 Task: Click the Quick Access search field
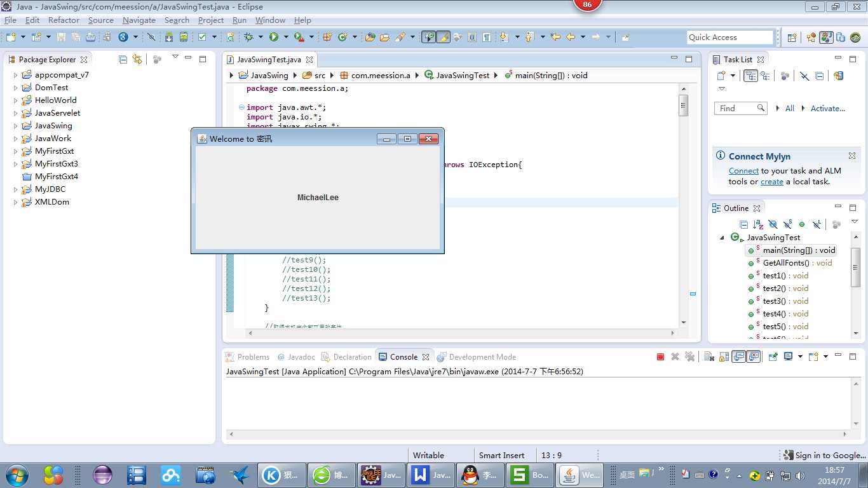729,37
